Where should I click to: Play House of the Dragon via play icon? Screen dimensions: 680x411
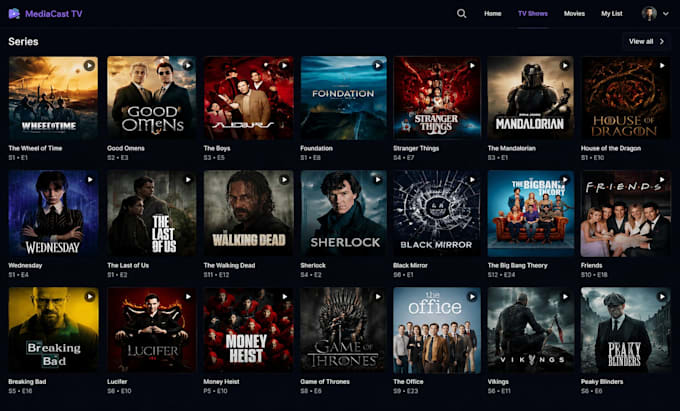point(662,65)
